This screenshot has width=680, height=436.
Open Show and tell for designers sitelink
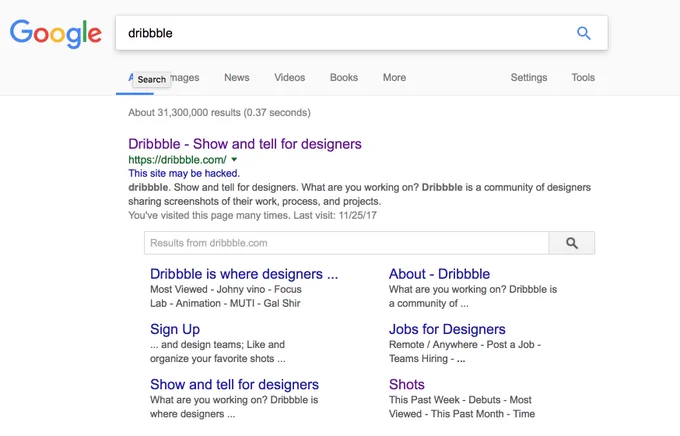pyautogui.click(x=234, y=385)
